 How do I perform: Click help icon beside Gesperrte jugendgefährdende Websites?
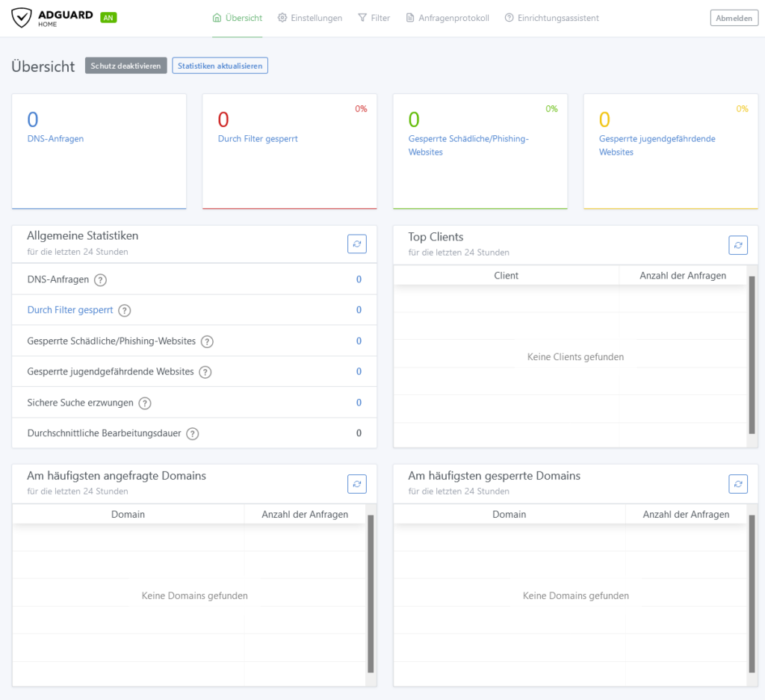click(205, 372)
